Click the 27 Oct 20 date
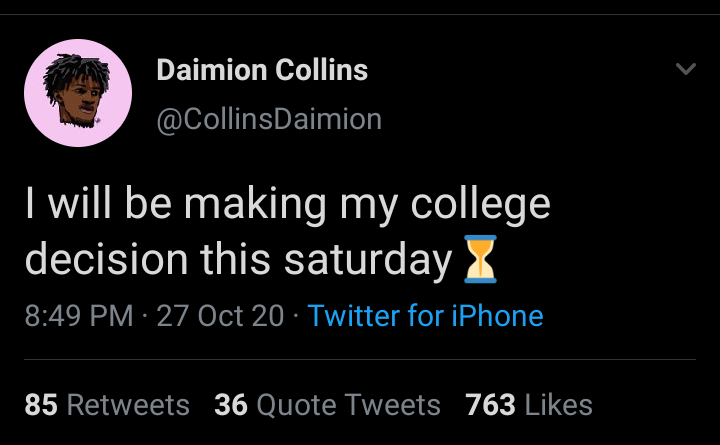 click(219, 316)
